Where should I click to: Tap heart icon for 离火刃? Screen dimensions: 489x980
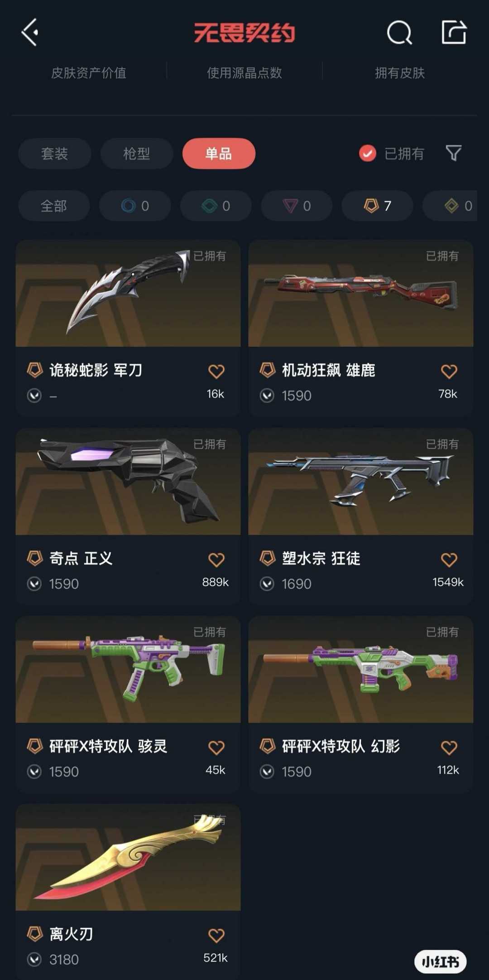pyautogui.click(x=216, y=935)
